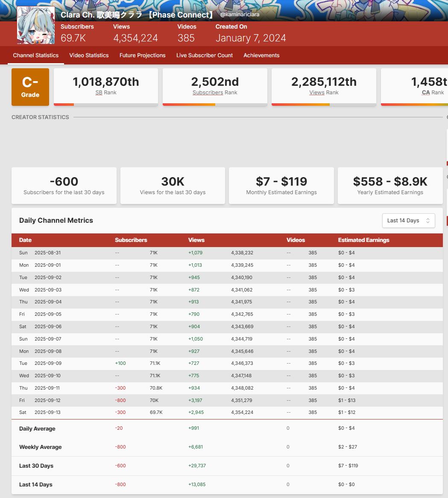448x498 pixels.
Task: Click the January 7, 2024 creation date
Action: tap(251, 38)
